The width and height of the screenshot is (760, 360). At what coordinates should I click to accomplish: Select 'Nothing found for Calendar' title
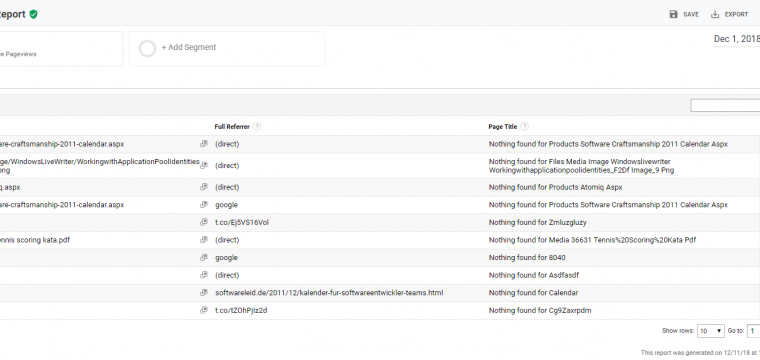tap(533, 293)
